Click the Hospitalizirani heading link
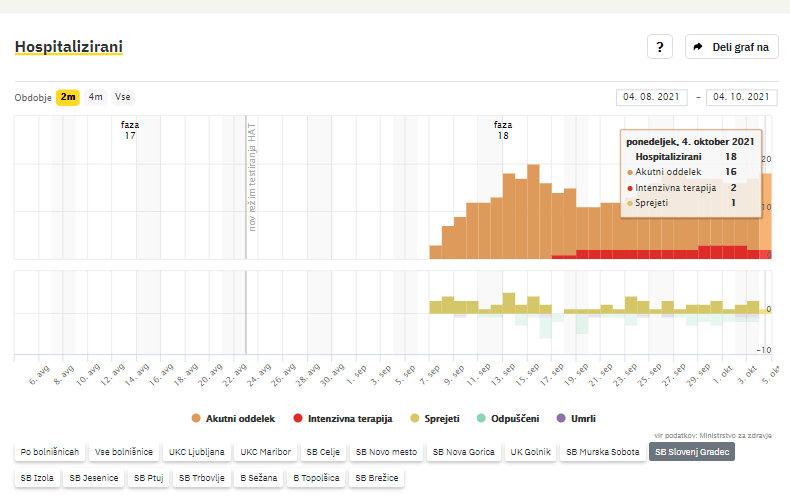 68,47
